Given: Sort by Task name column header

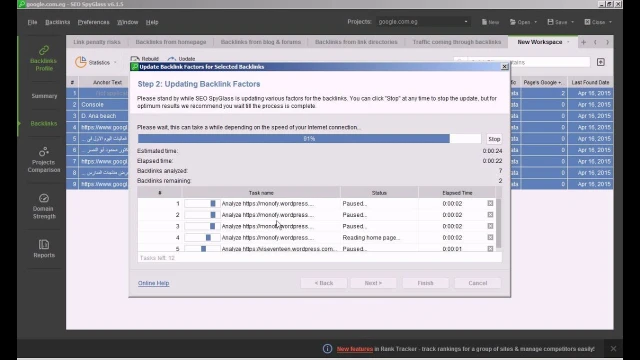Looking at the screenshot, I should coord(261,193).
